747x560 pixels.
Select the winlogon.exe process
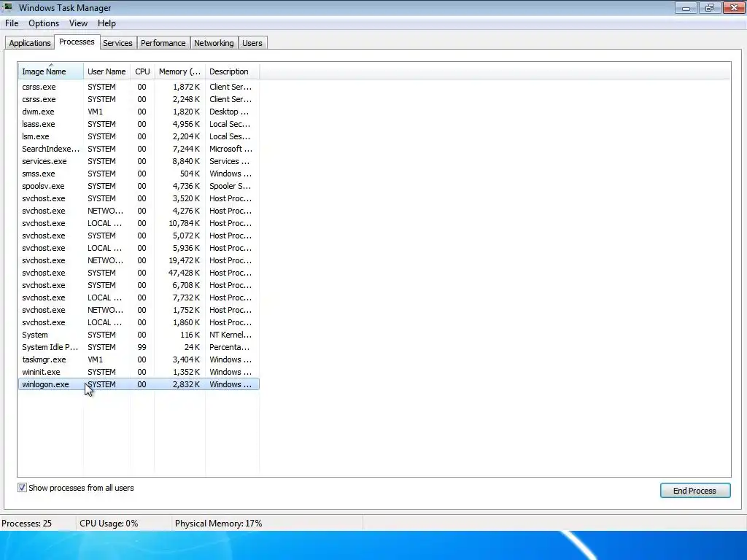[x=139, y=384]
